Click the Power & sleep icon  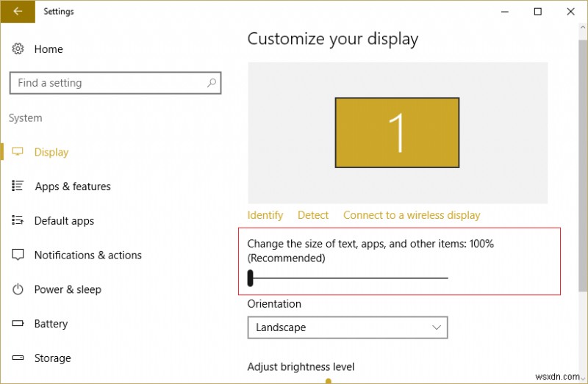click(x=18, y=289)
